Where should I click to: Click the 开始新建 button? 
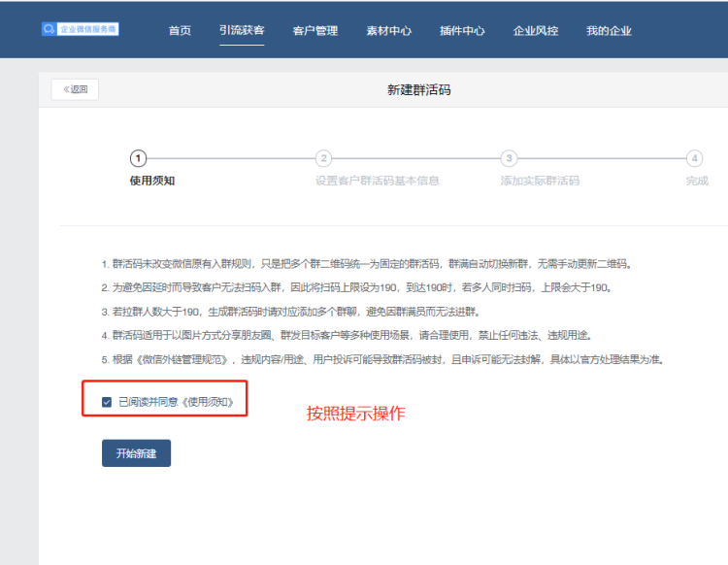pyautogui.click(x=136, y=453)
